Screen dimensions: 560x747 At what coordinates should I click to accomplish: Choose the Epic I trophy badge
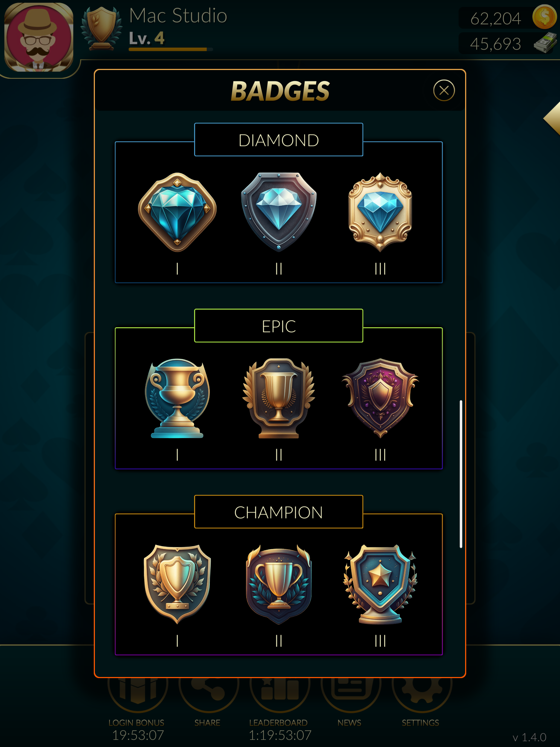[x=177, y=398]
